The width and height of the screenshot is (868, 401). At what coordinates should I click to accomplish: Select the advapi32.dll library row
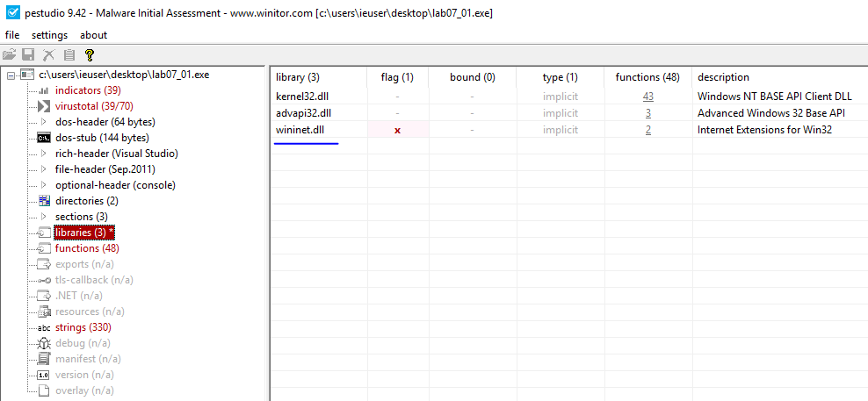[569, 113]
